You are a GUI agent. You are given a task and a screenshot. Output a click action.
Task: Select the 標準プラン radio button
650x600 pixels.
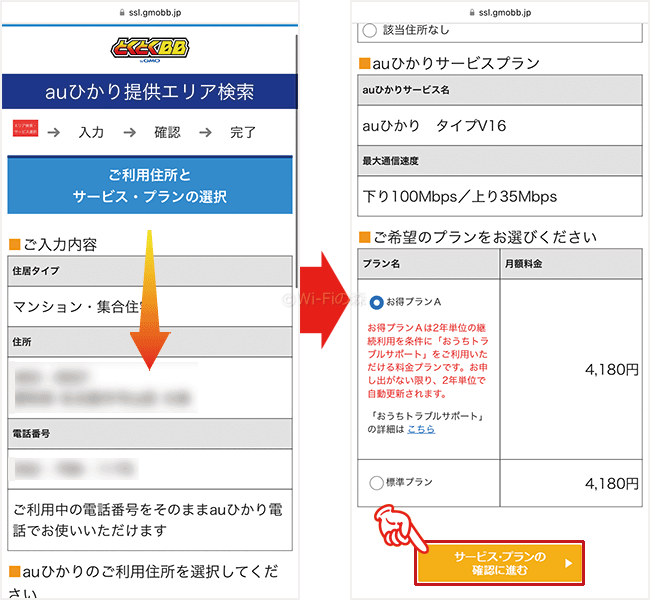pyautogui.click(x=376, y=483)
